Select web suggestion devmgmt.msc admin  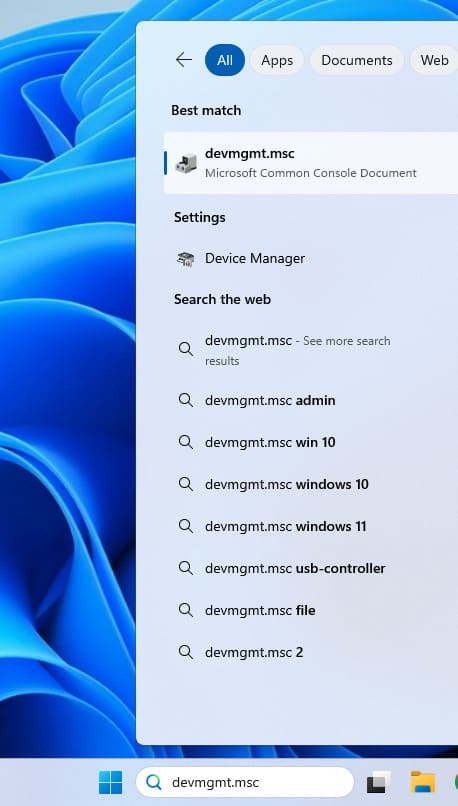tap(311, 400)
